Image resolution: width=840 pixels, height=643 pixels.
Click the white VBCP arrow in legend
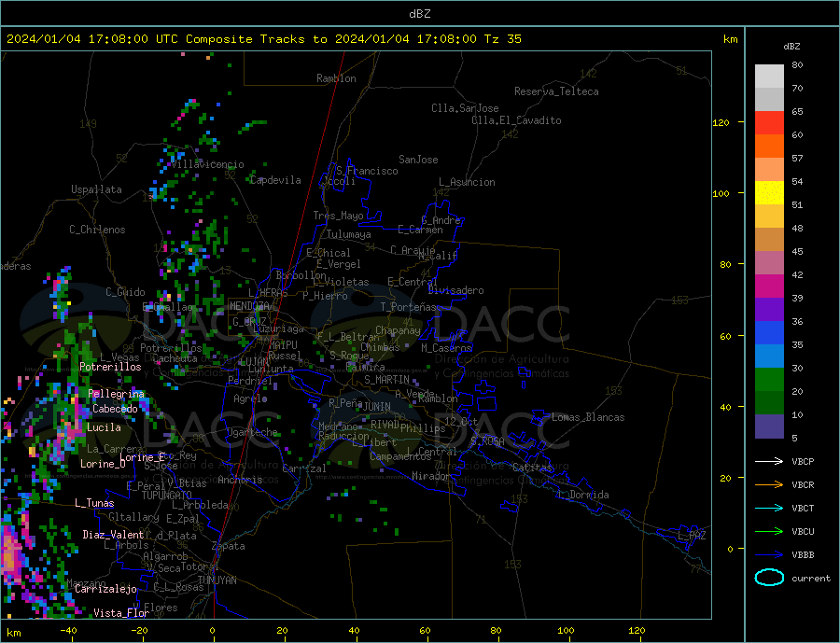(769, 461)
